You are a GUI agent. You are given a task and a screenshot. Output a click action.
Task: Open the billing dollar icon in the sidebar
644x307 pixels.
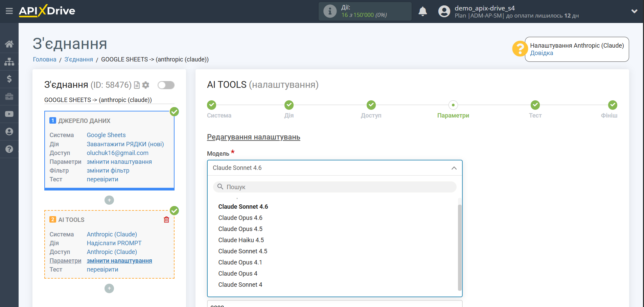tap(9, 79)
